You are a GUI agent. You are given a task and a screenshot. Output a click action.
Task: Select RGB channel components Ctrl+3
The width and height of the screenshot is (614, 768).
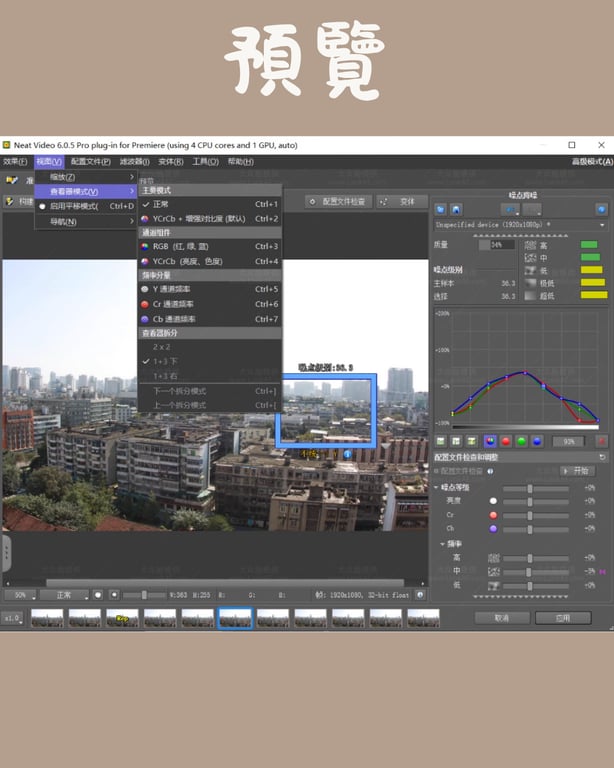210,246
